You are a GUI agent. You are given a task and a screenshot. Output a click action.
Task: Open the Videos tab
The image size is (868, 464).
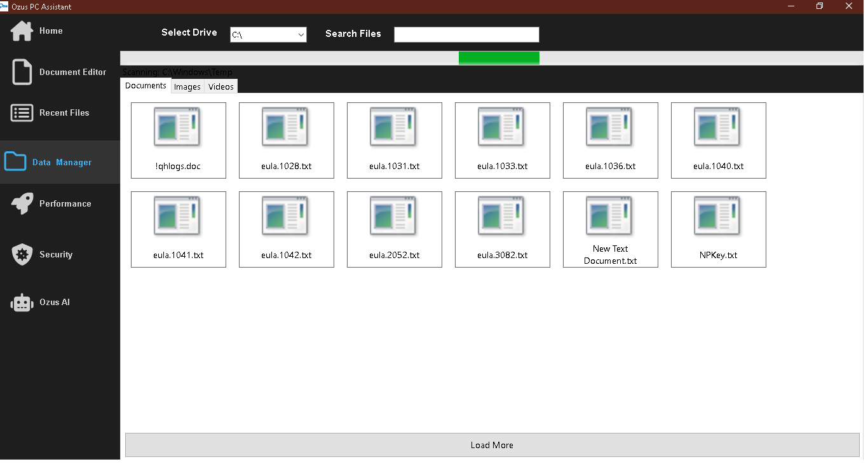coord(220,86)
